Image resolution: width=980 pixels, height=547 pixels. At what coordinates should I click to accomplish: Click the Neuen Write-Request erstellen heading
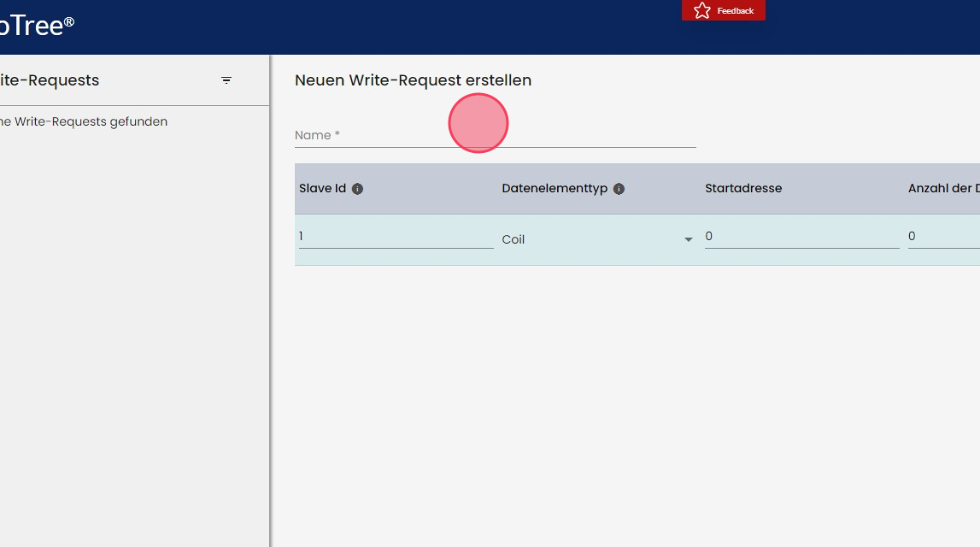click(413, 80)
